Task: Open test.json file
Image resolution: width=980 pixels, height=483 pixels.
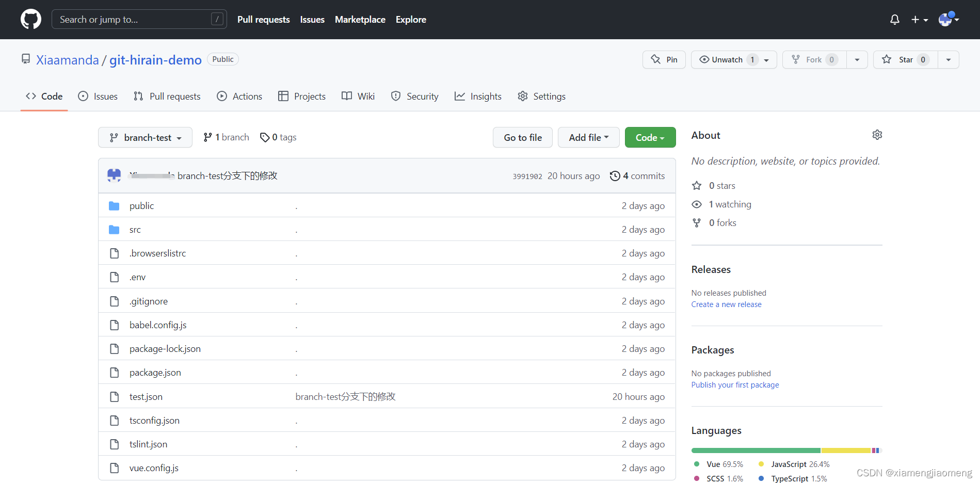Action: point(146,397)
